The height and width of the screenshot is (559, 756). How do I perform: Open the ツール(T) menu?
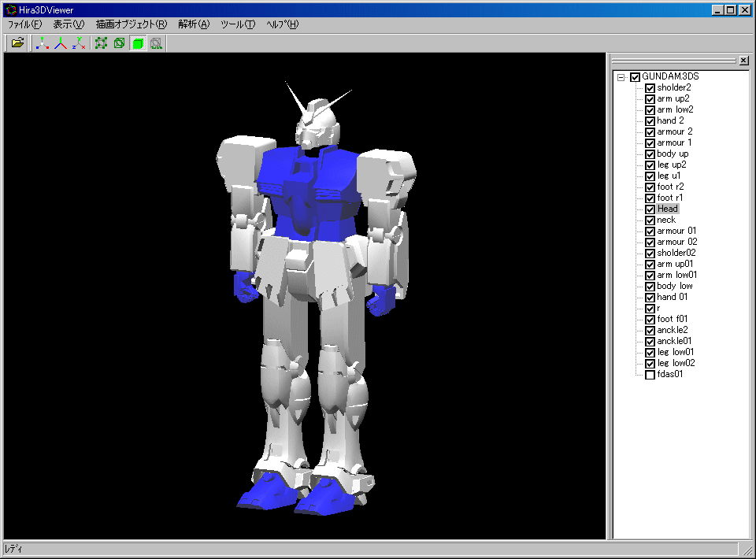point(238,24)
